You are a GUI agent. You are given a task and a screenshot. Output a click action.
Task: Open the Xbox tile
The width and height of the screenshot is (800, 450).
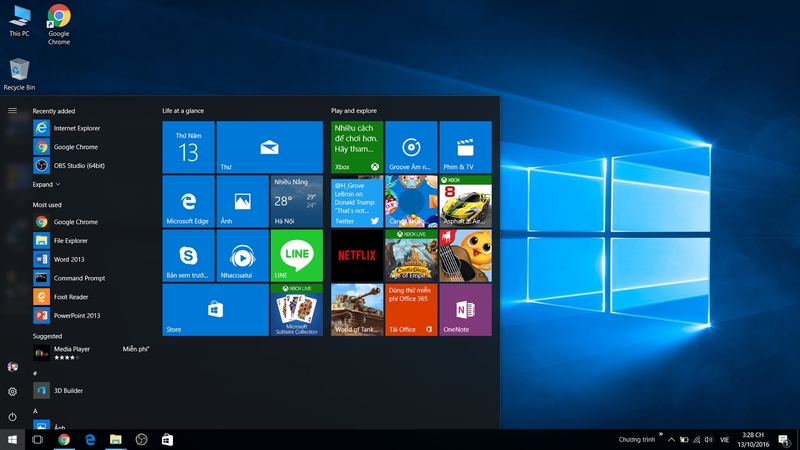[x=357, y=147]
